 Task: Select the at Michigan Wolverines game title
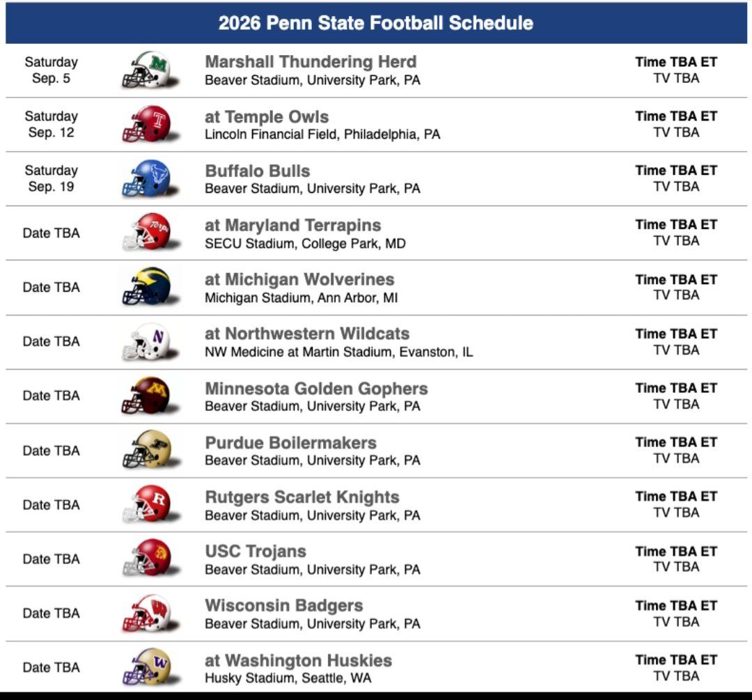299,279
